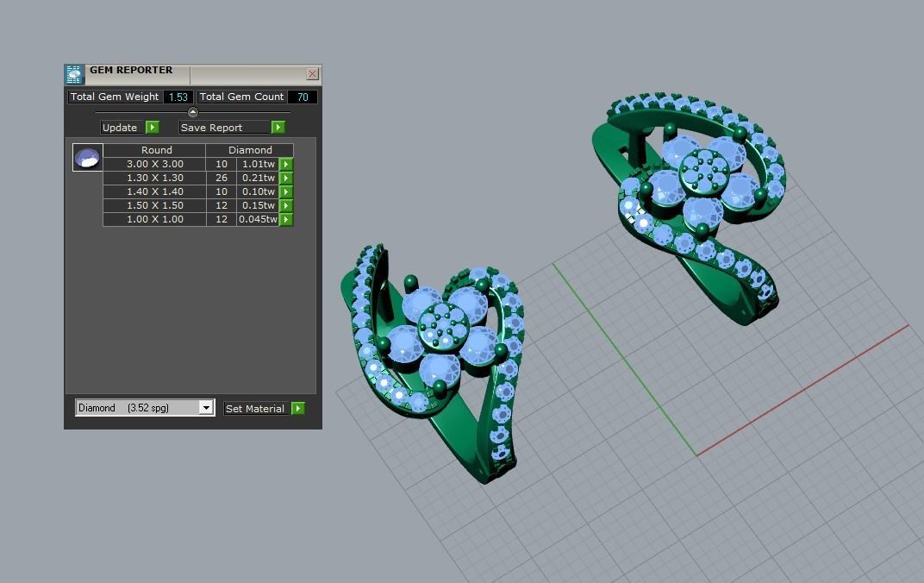Close the Gem Reporter panel
The image size is (924, 583).
[312, 73]
